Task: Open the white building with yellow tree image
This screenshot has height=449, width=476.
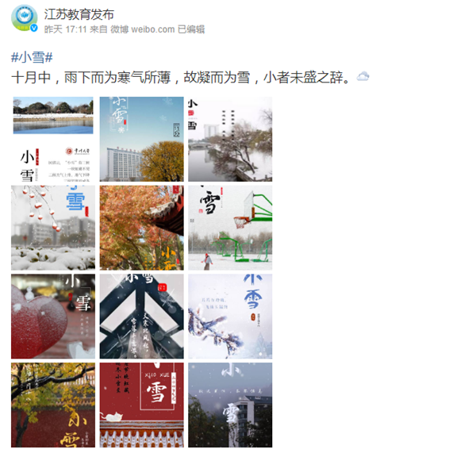Action: pyautogui.click(x=141, y=139)
